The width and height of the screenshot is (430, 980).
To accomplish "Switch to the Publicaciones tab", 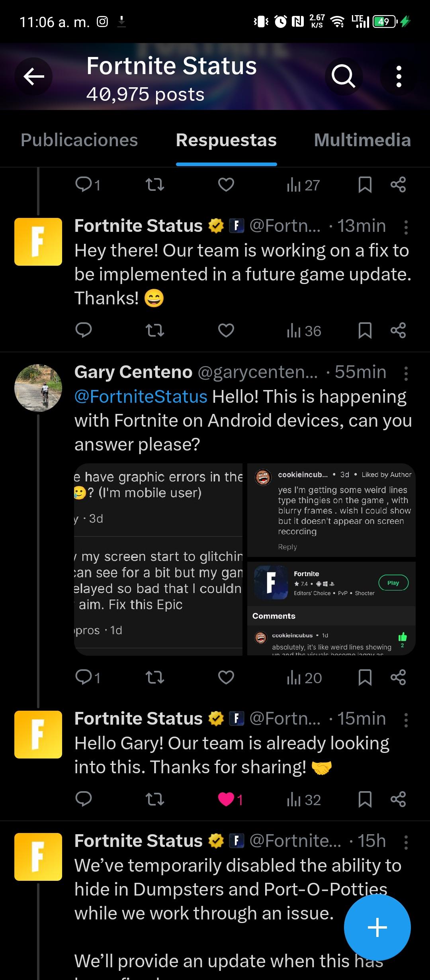I will [79, 140].
